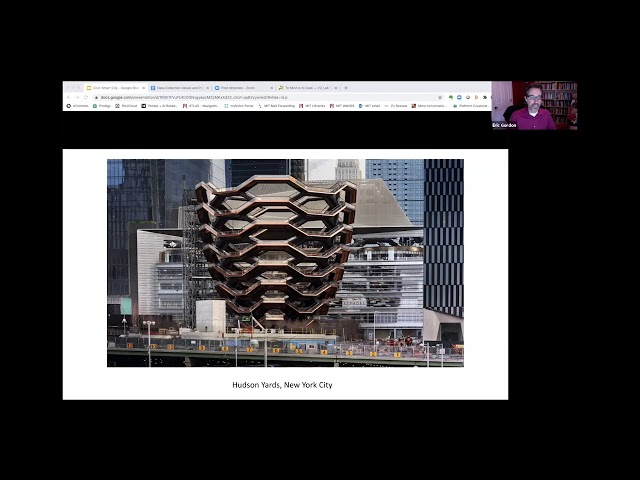The height and width of the screenshot is (480, 640).
Task: Click the Eric Gordon webcam thumbnail
Action: tap(534, 106)
